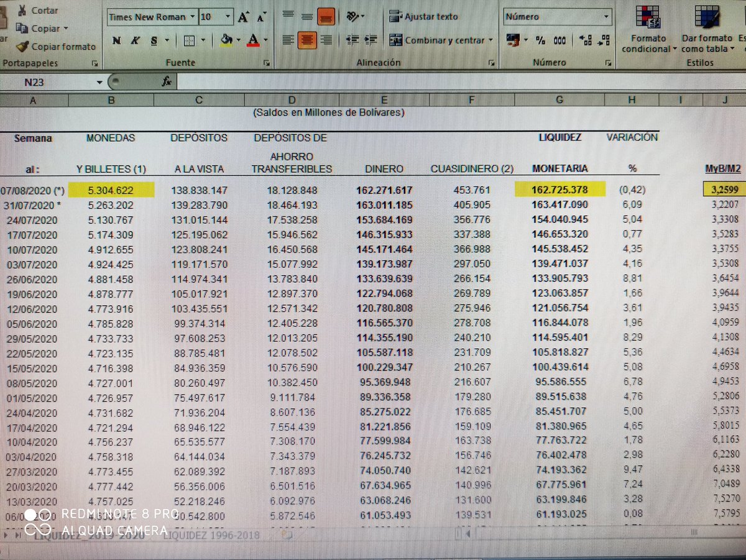This screenshot has height=560, width=746.
Task: Select highlighted cell 3,2599
Action: [x=724, y=190]
